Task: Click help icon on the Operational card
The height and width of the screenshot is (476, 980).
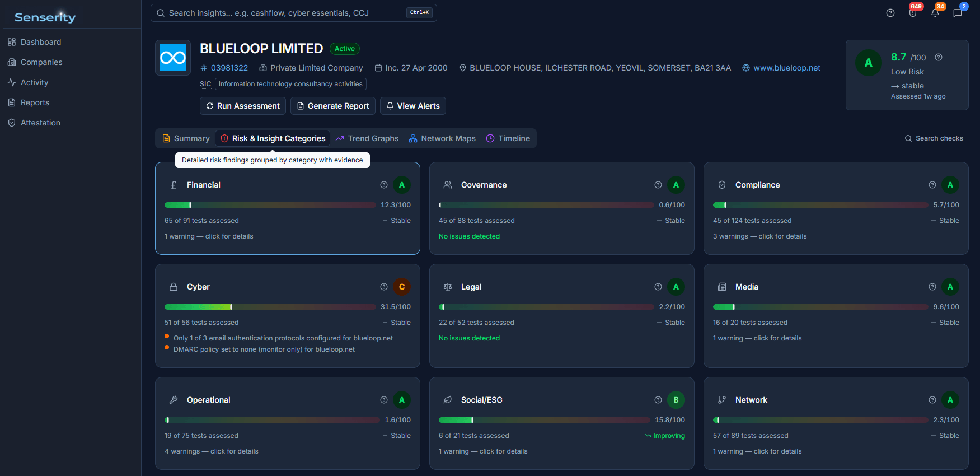Action: point(384,400)
